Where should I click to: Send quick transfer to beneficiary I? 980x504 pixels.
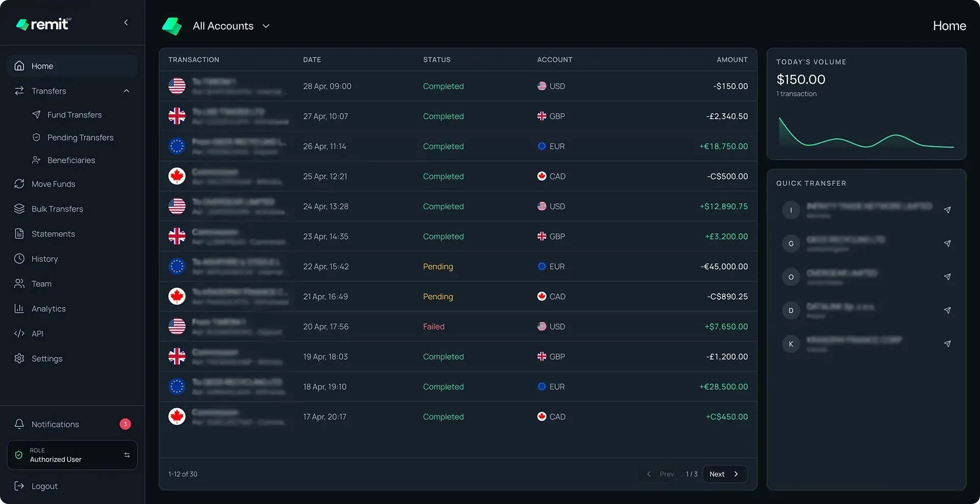(x=947, y=210)
